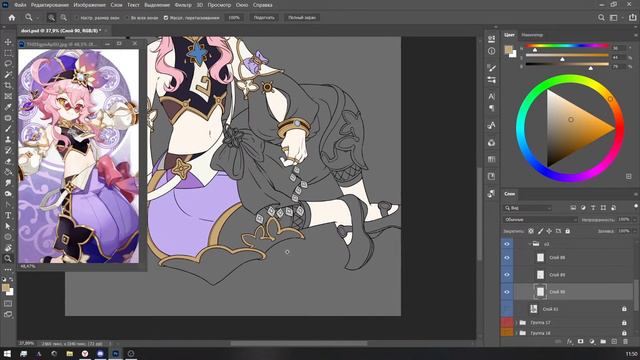Select the Type tool
Viewport: 640px width, 360px height.
point(8,215)
